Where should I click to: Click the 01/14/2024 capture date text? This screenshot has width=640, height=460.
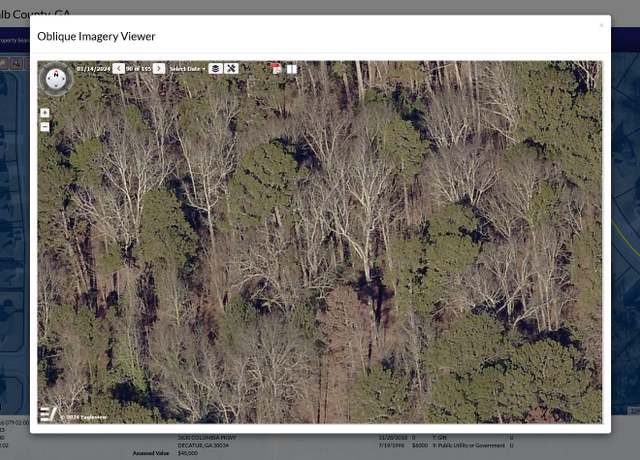(93, 69)
